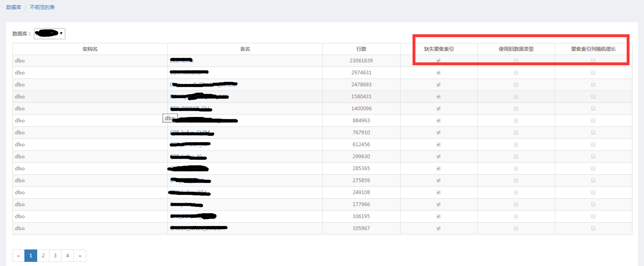The image size is (644, 266).
Task: Click the row count 767910
Action: coord(361,133)
